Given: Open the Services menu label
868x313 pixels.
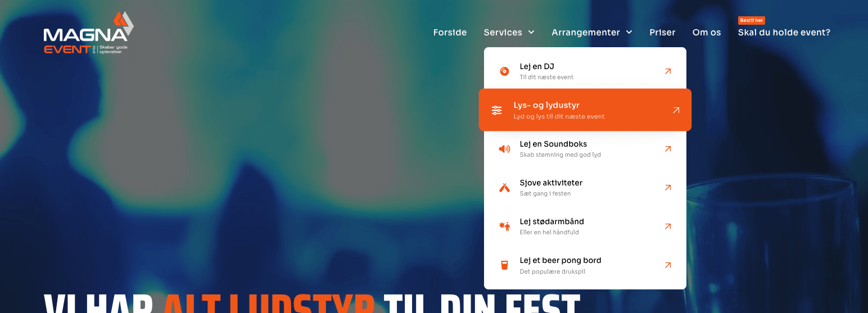Looking at the screenshot, I should coord(503,33).
